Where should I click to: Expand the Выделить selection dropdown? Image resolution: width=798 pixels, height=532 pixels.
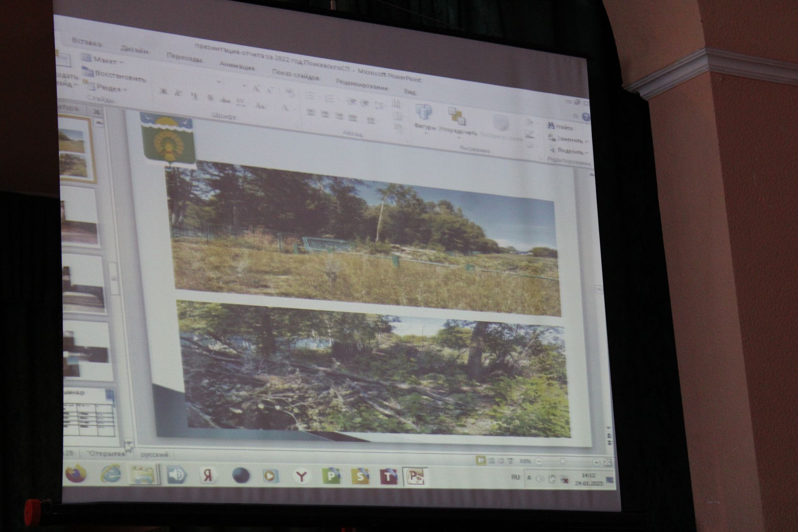click(x=569, y=151)
